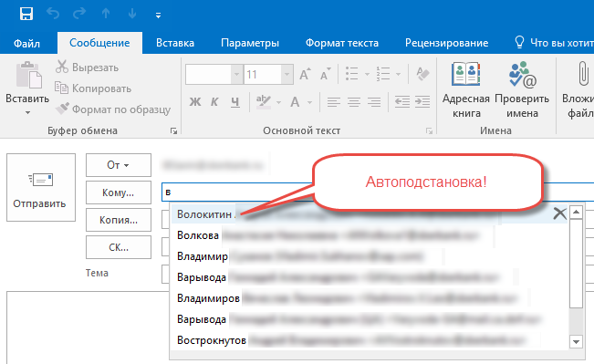Expand the Вставить paste options arrow
594x364 pixels.
tap(27, 112)
